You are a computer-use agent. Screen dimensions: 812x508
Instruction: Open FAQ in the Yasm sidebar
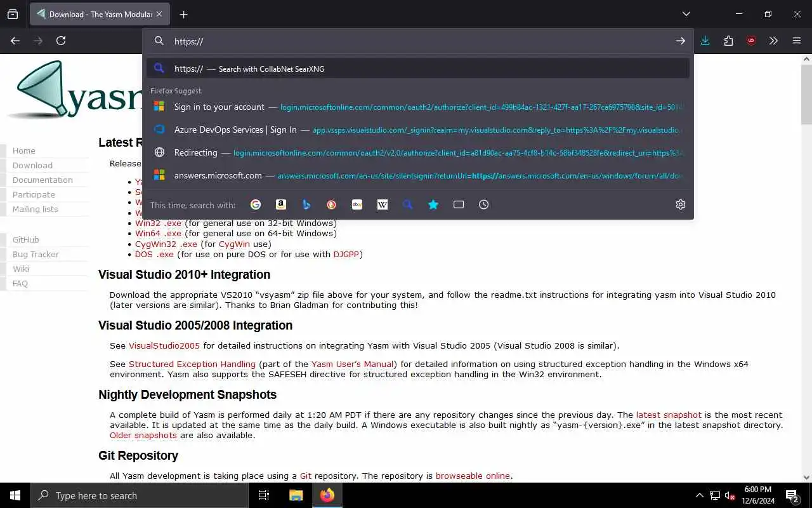click(20, 283)
